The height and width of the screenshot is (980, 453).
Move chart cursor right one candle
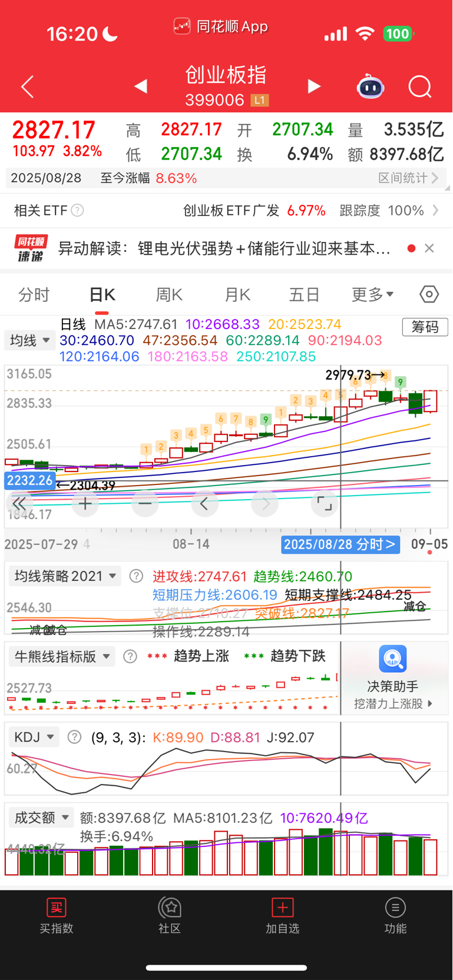click(265, 504)
